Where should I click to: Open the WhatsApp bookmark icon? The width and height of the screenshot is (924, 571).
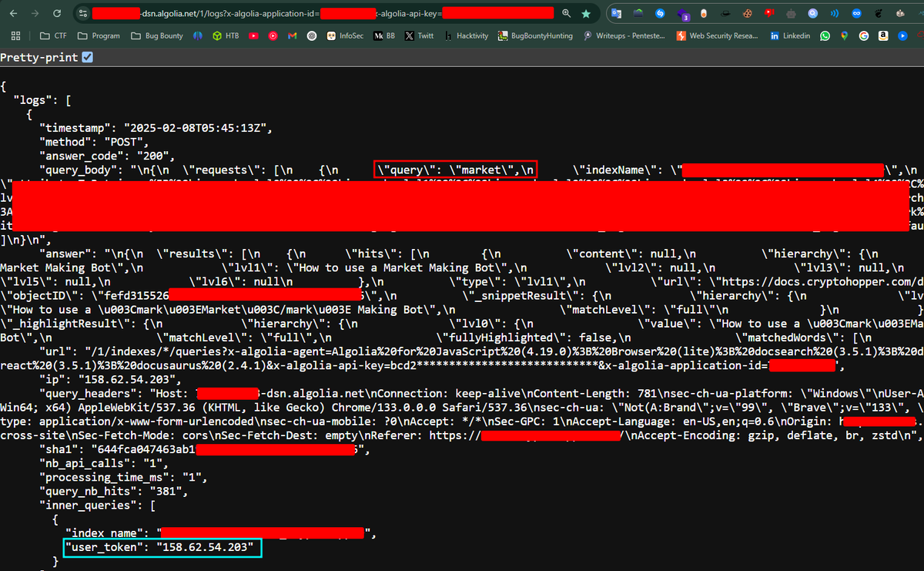[x=825, y=35]
